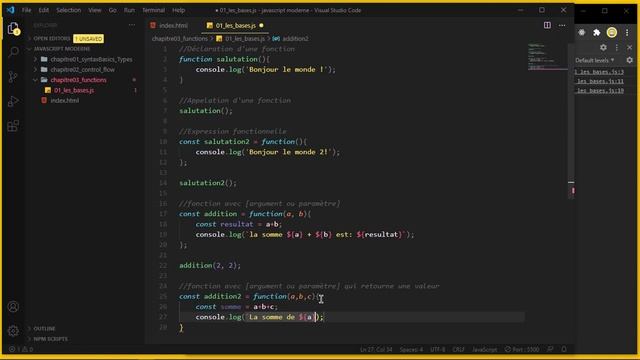Click the browser profile avatar icon
Viewport: 640px width, 360px height.
point(611,33)
